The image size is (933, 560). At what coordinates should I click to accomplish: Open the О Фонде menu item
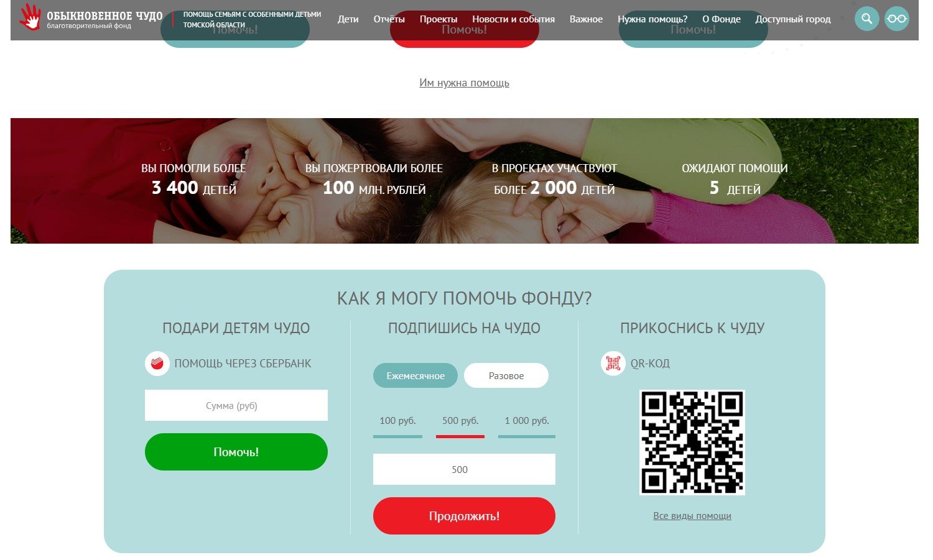click(722, 19)
